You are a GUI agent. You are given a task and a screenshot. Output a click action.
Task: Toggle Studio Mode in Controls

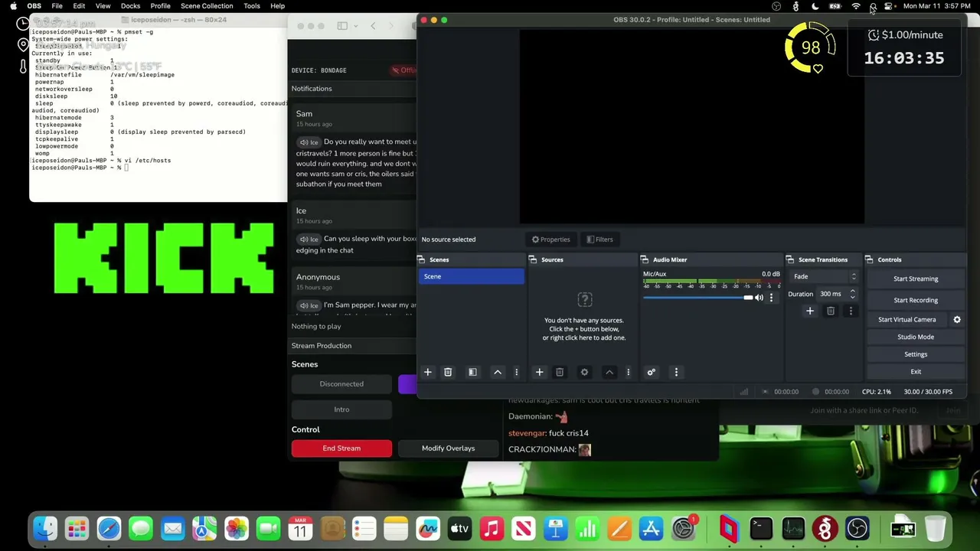click(x=916, y=337)
